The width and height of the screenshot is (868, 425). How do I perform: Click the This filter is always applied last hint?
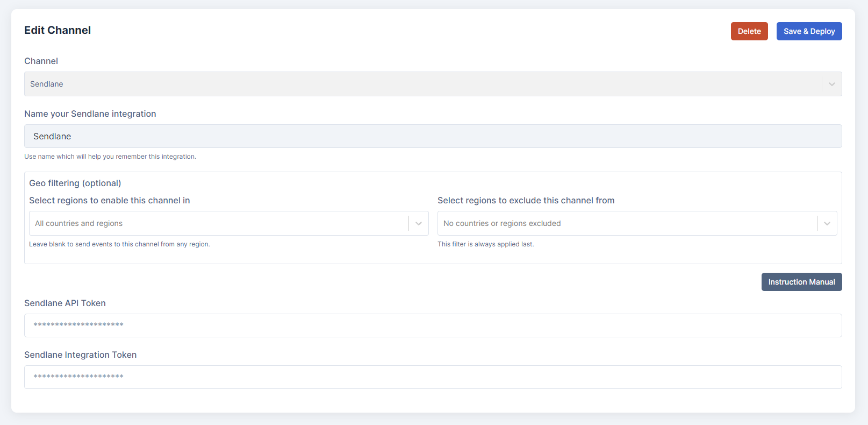pyautogui.click(x=485, y=244)
